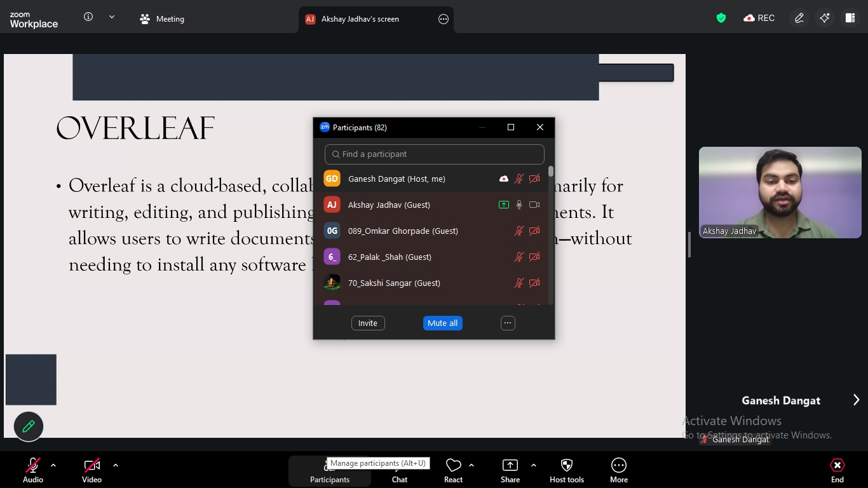
Task: Unmute the Audio microphone
Action: click(x=33, y=471)
